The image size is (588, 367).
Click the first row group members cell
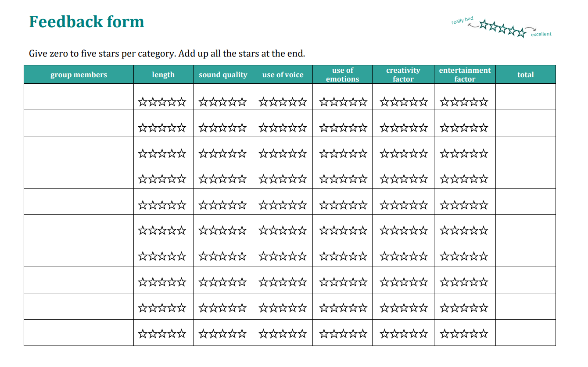[x=79, y=97]
